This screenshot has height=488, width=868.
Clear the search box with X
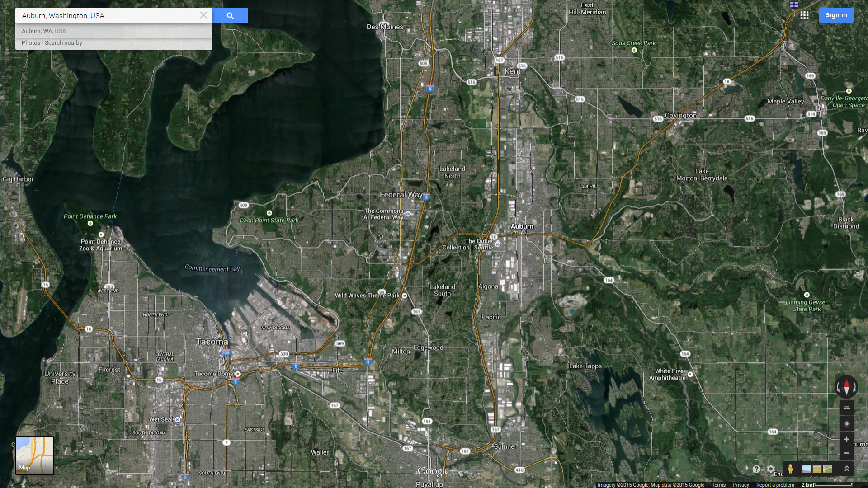(x=203, y=15)
